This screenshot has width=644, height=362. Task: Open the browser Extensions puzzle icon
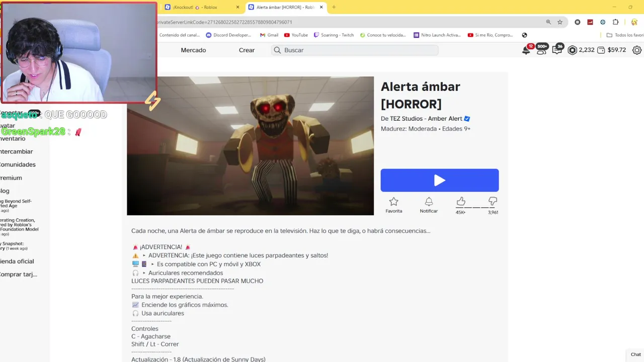615,22
